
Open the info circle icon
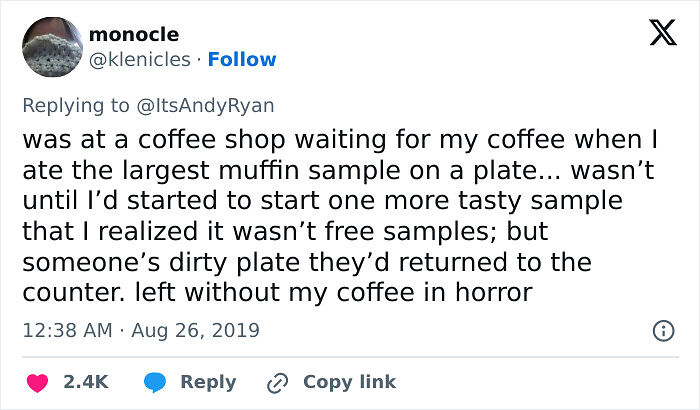tap(662, 330)
